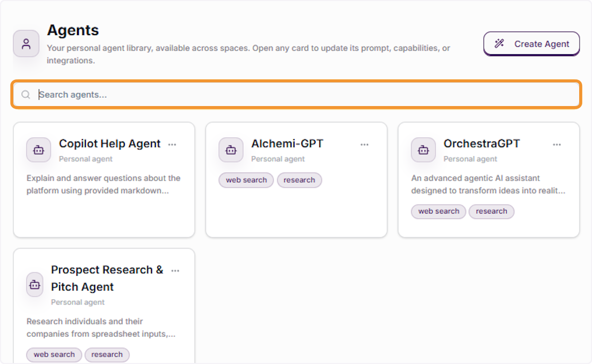Click robot icon on Prospect Research card
The width and height of the screenshot is (592, 364).
pos(35,285)
